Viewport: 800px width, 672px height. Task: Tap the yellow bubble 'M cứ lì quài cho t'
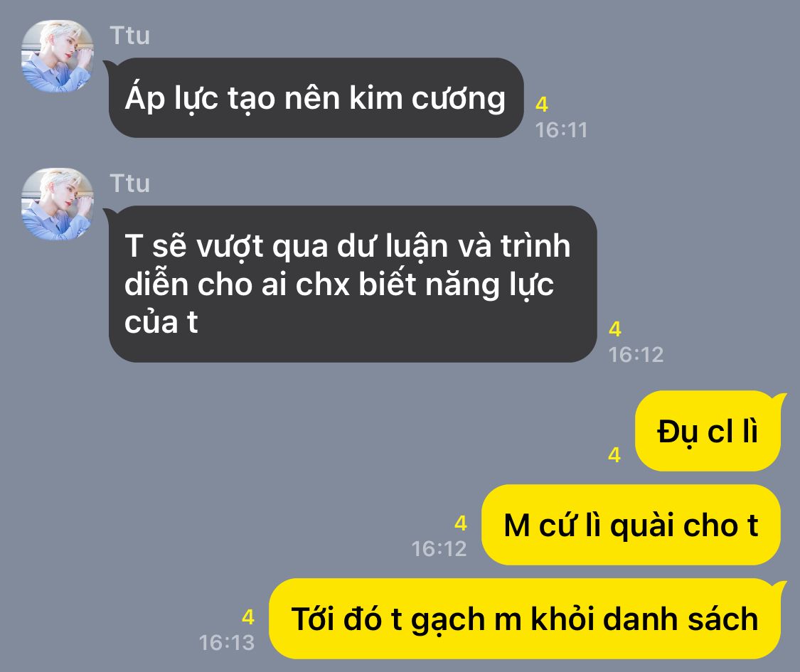pos(631,525)
